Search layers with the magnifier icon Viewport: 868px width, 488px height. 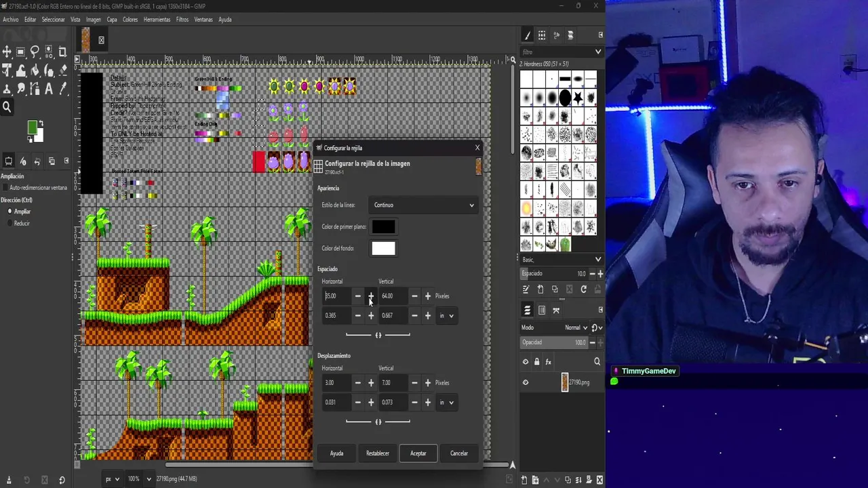click(597, 362)
